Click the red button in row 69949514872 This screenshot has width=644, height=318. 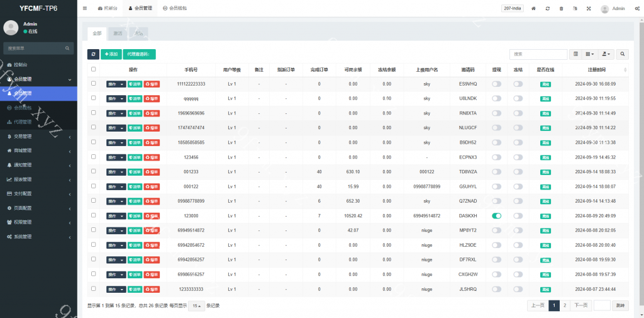click(x=152, y=230)
